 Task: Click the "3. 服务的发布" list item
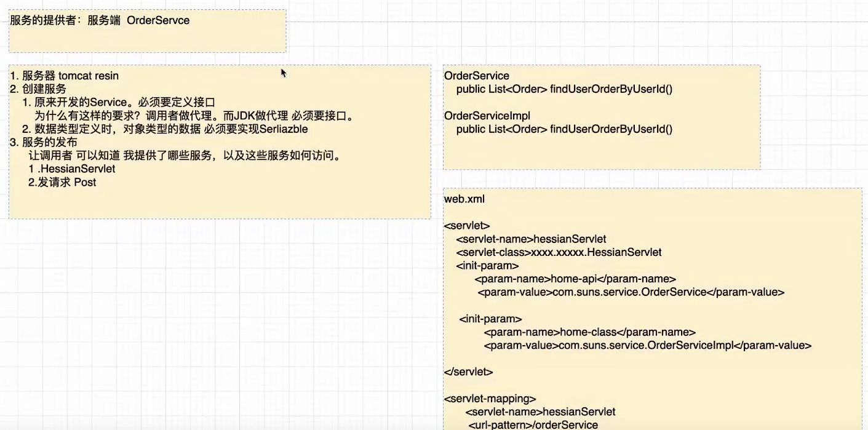tap(44, 143)
